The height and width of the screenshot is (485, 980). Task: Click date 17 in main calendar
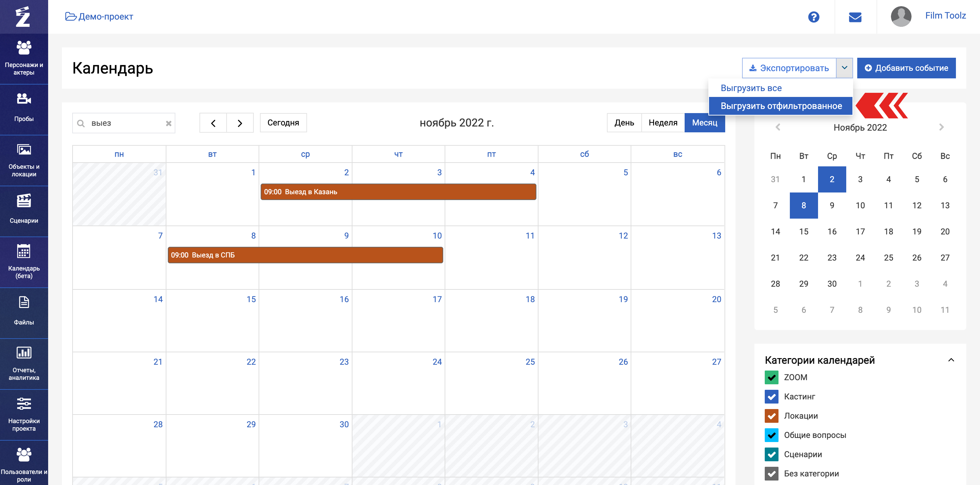(437, 299)
